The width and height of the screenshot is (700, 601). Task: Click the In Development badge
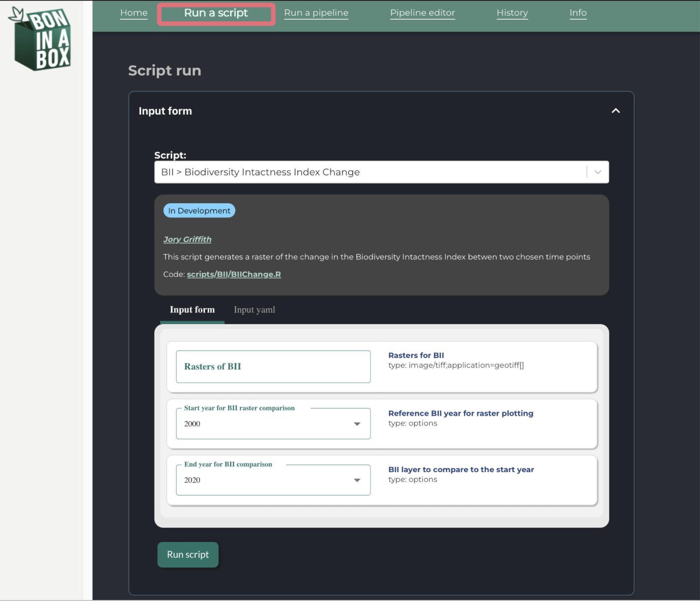(x=199, y=210)
